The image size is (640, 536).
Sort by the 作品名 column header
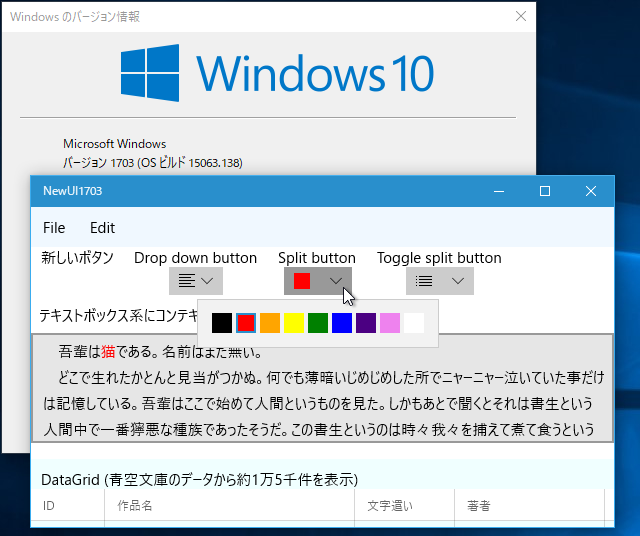pyautogui.click(x=229, y=506)
